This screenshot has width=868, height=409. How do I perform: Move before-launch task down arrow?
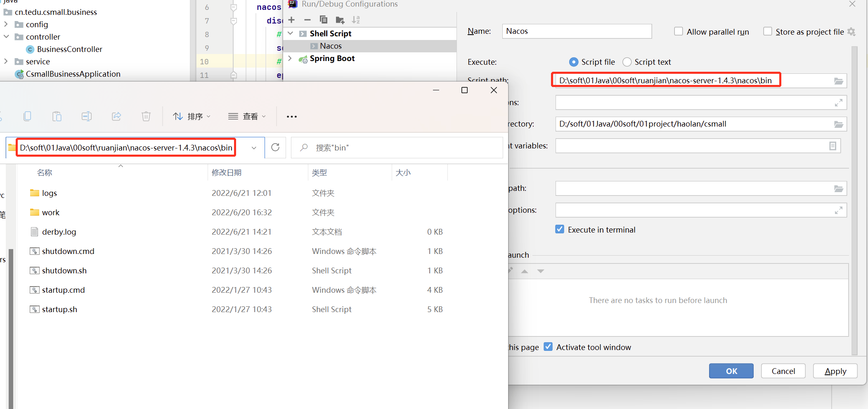coord(541,271)
